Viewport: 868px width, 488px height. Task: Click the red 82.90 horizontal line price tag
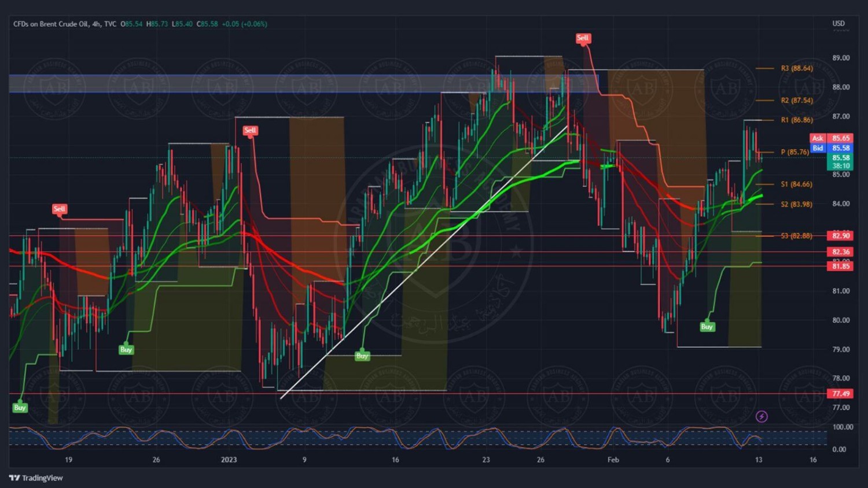[840, 236]
